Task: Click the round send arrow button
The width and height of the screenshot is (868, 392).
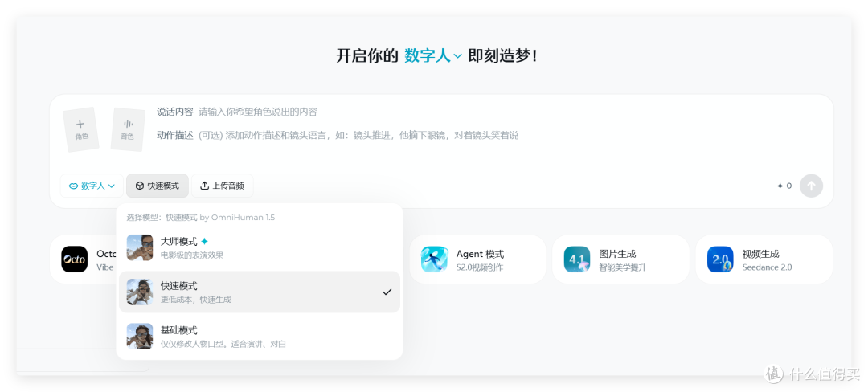Action: (811, 186)
